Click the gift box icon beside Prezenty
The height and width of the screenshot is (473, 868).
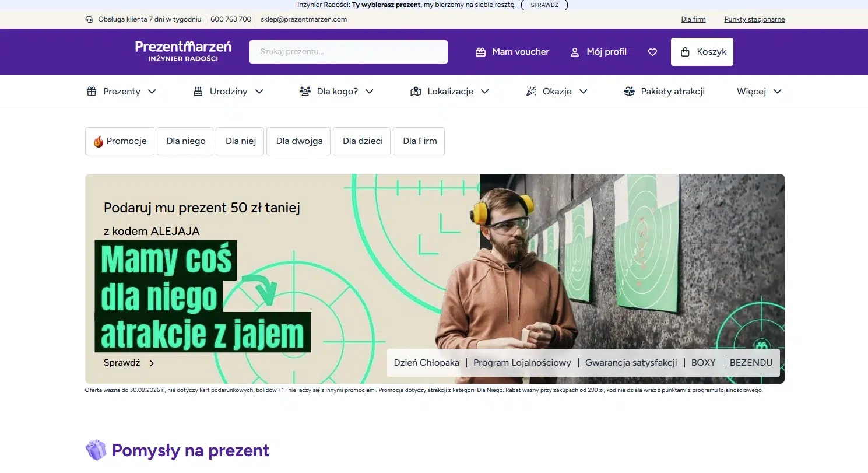92,92
